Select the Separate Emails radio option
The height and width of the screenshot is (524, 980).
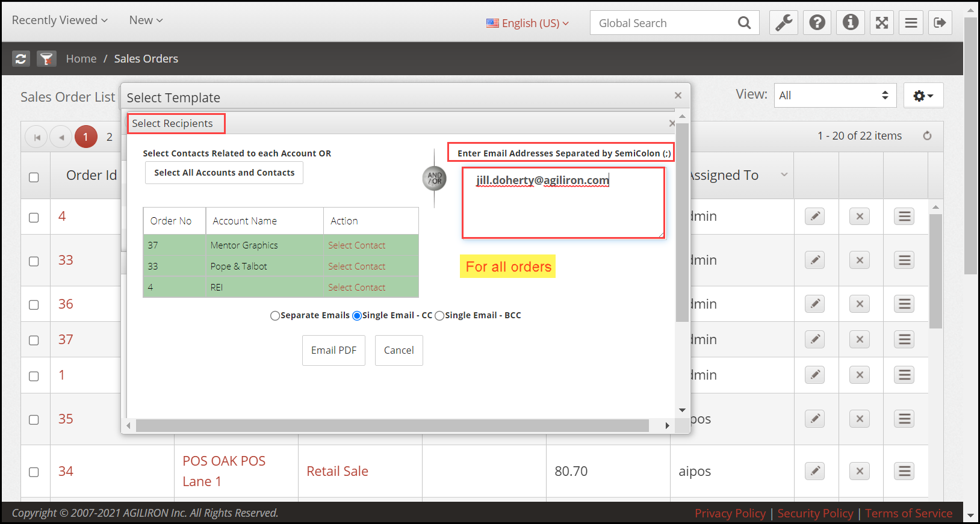pos(275,316)
